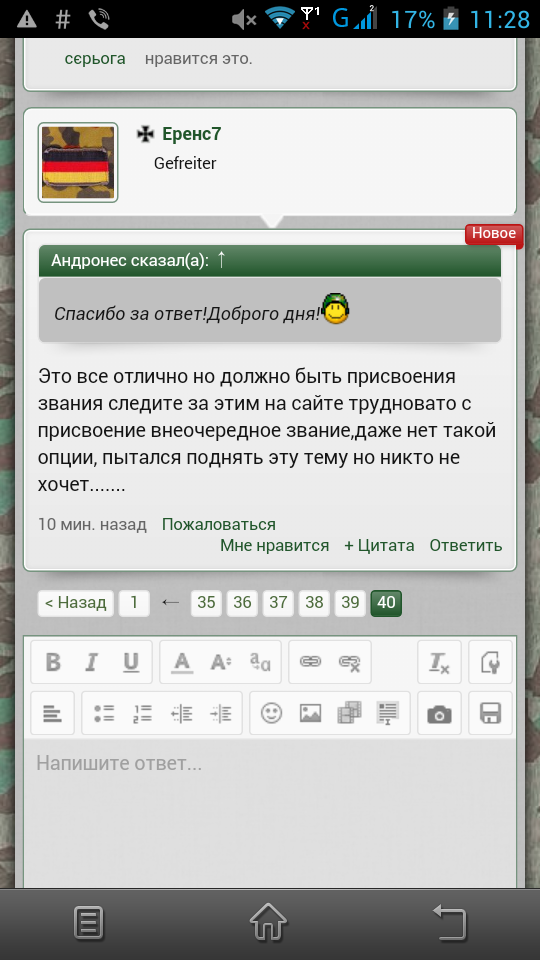
Task: Select current page 40
Action: pos(386,603)
